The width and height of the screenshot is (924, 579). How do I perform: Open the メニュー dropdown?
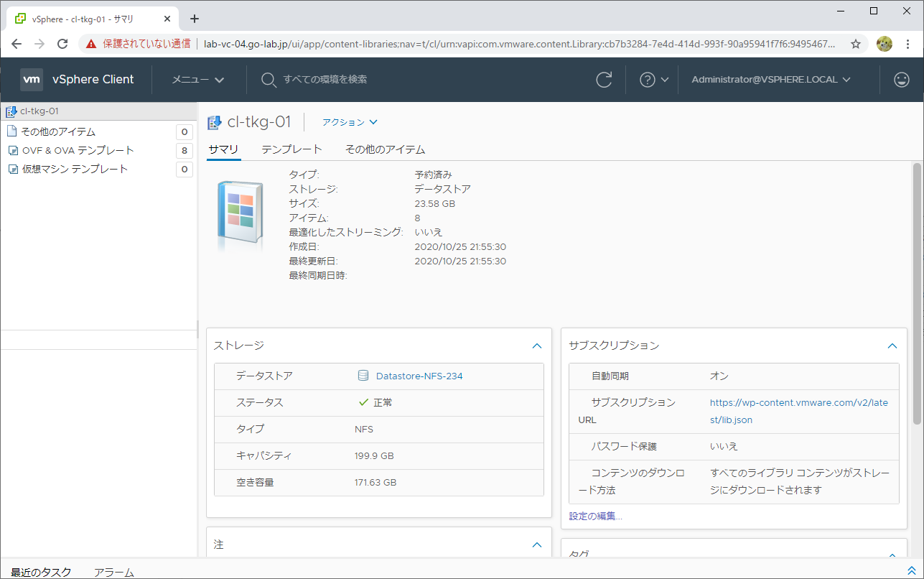click(197, 80)
